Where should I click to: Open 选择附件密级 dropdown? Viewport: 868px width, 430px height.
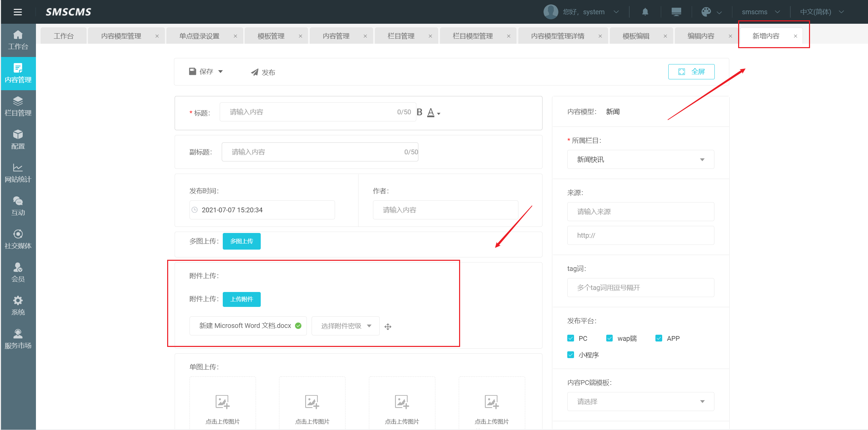point(345,326)
